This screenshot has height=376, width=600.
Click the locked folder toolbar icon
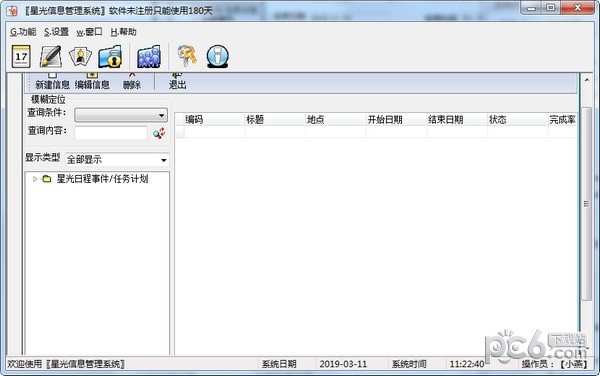[110, 57]
